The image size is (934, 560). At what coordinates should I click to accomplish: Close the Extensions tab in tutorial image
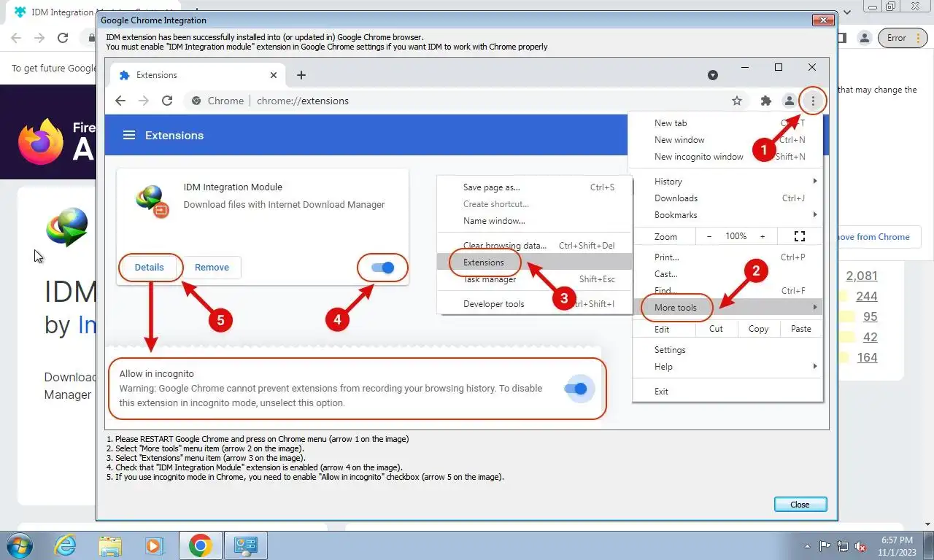pyautogui.click(x=274, y=75)
